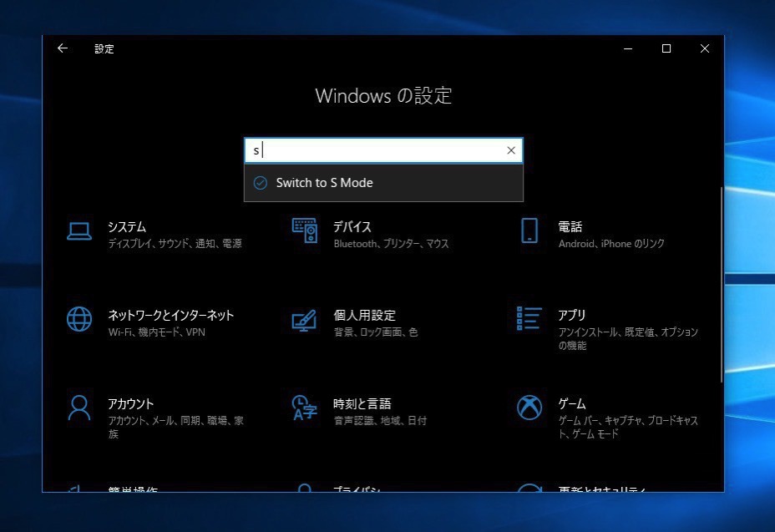Open 個人用設定 settings title
The image size is (775, 532).
click(x=364, y=315)
